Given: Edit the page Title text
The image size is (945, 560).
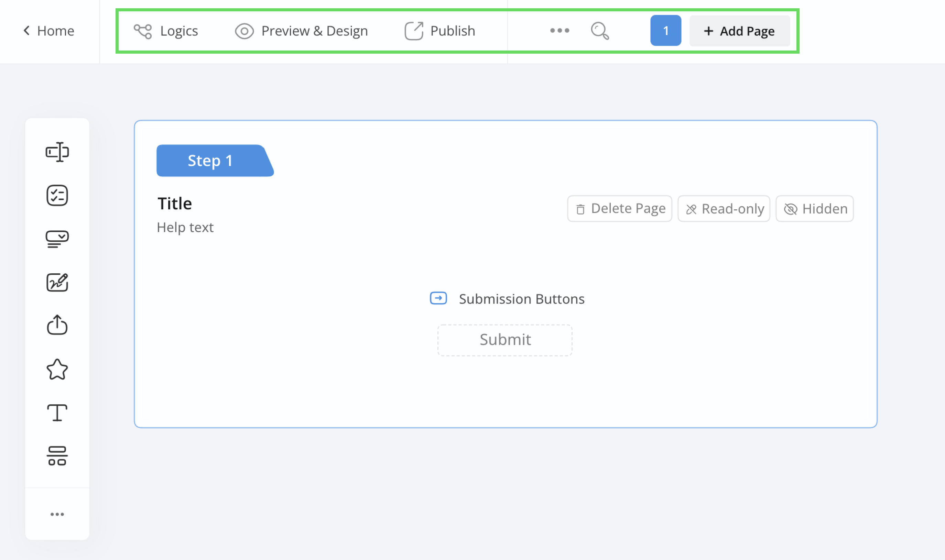Looking at the screenshot, I should 175,204.
